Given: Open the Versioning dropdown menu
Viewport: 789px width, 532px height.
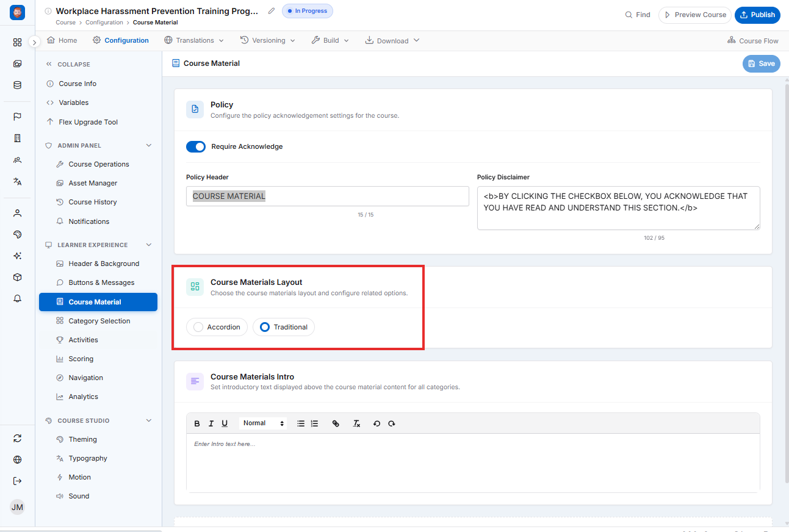Looking at the screenshot, I should pyautogui.click(x=268, y=40).
